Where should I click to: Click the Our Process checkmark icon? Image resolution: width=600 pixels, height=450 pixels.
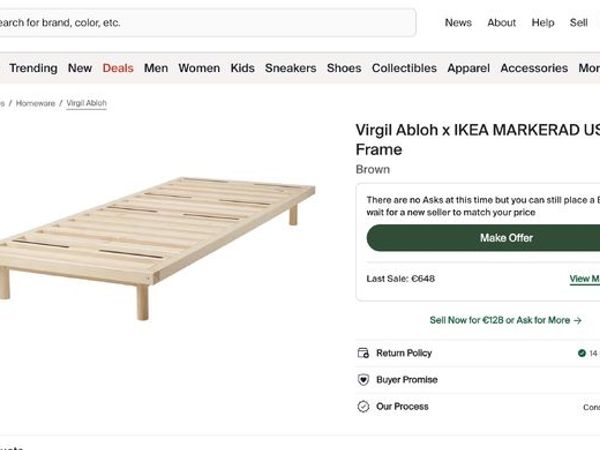(364, 407)
